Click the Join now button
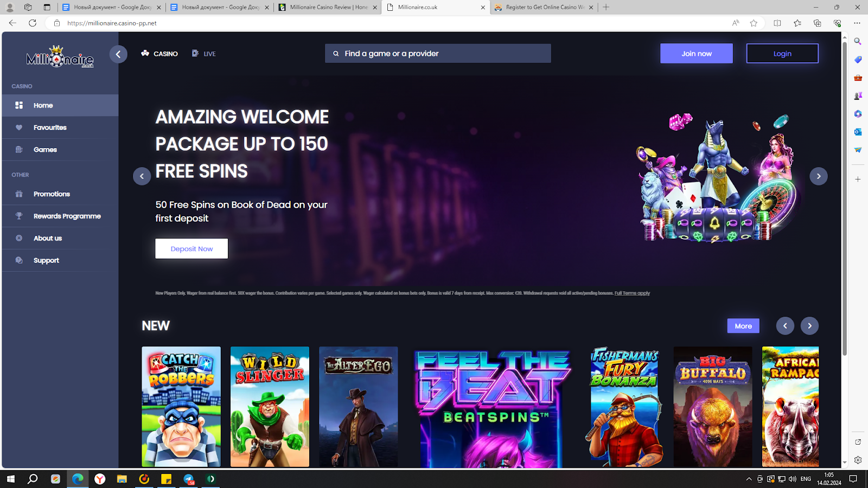Image resolution: width=868 pixels, height=488 pixels. 697,54
